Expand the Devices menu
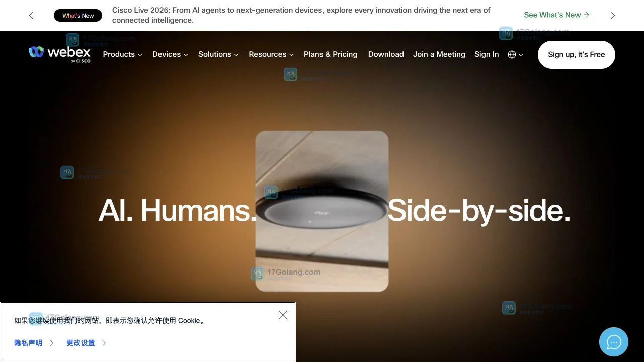This screenshot has width=644, height=362. point(170,54)
